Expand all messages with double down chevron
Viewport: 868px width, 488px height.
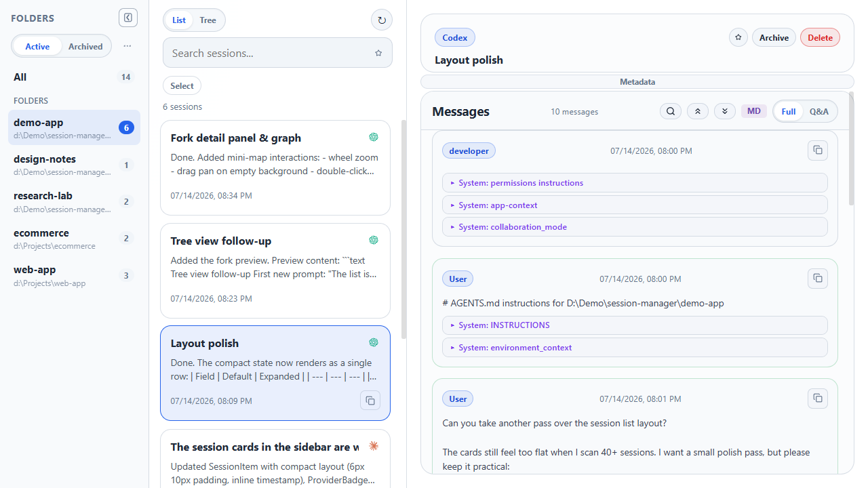[x=725, y=111]
